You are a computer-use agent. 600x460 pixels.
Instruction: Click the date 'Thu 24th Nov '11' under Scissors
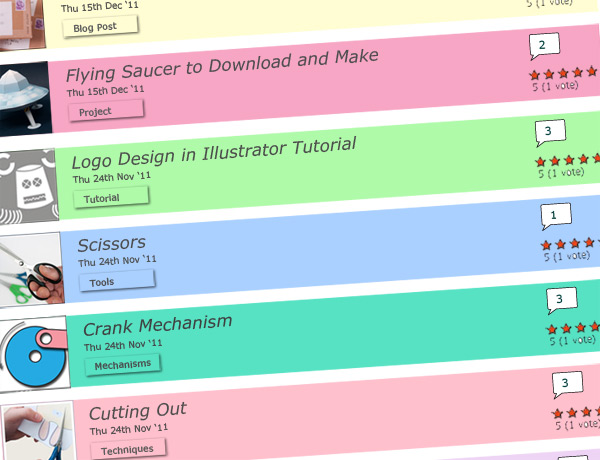pos(117,261)
